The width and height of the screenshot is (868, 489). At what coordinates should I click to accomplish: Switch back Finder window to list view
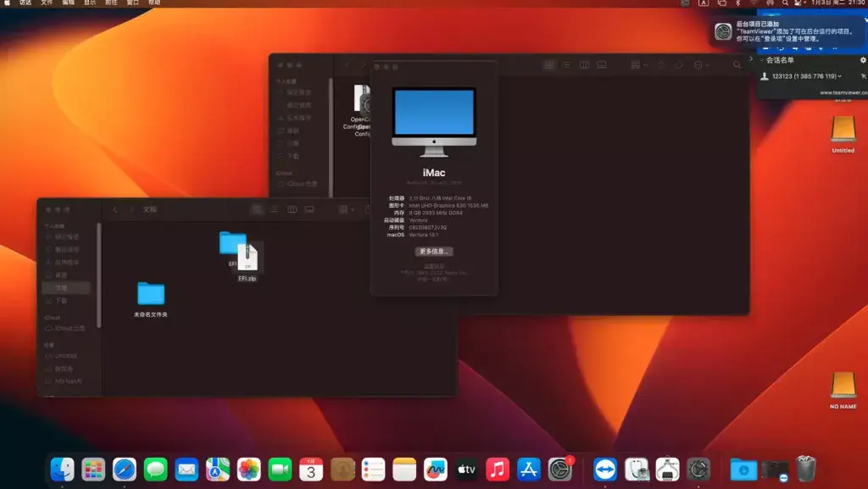pyautogui.click(x=566, y=65)
